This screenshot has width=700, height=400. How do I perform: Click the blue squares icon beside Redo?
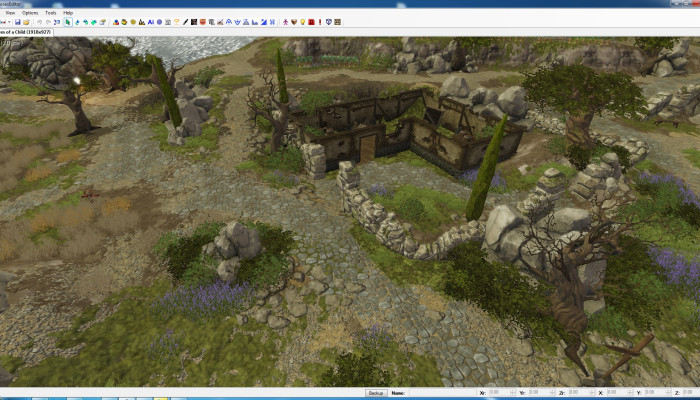tap(57, 22)
